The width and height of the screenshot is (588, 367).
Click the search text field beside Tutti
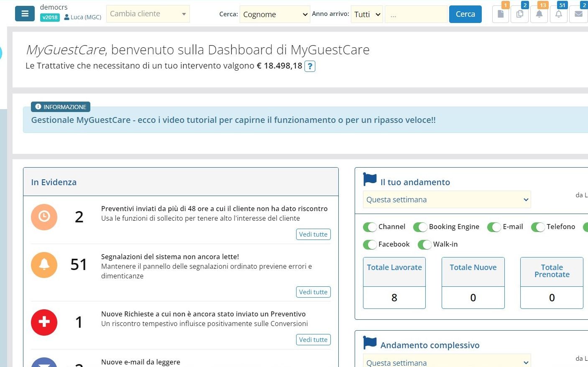[416, 14]
